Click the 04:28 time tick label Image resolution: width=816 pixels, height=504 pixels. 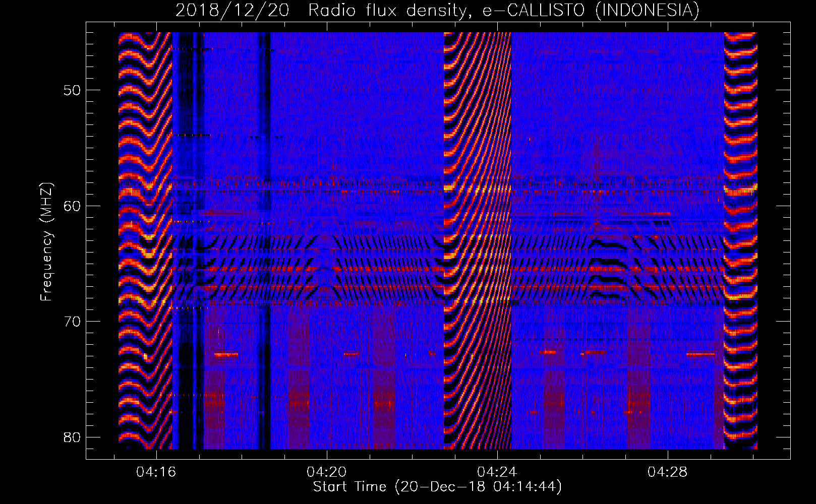tap(668, 472)
